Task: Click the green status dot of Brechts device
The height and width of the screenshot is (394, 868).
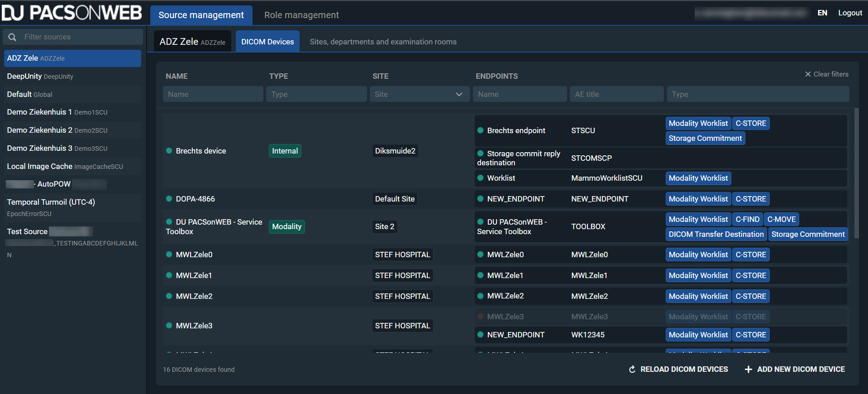Action: [169, 151]
